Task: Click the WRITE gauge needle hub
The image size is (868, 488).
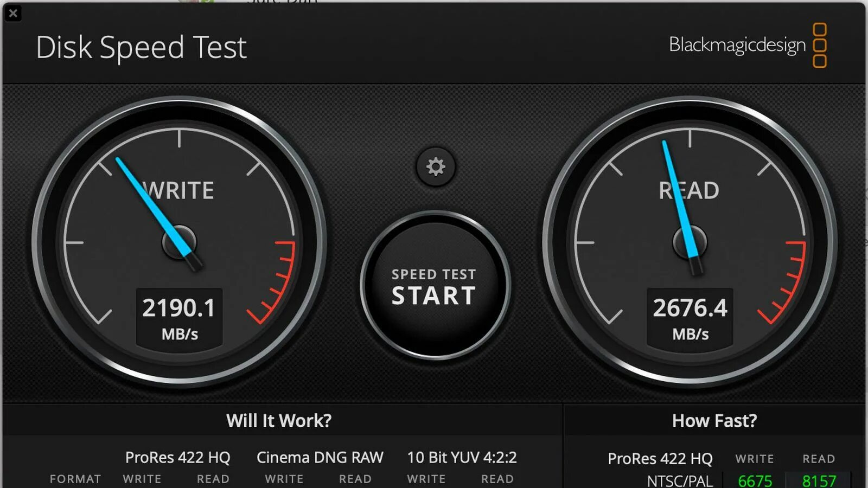Action: pos(179,242)
